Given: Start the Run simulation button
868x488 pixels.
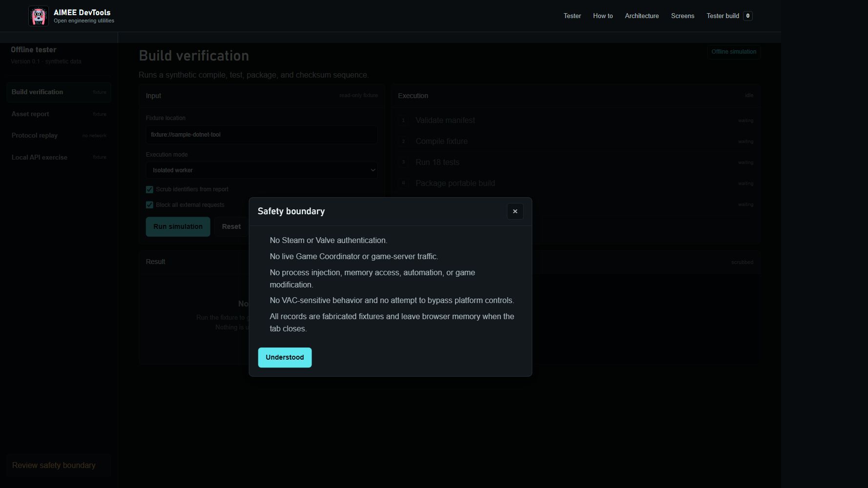Looking at the screenshot, I should click(x=178, y=227).
